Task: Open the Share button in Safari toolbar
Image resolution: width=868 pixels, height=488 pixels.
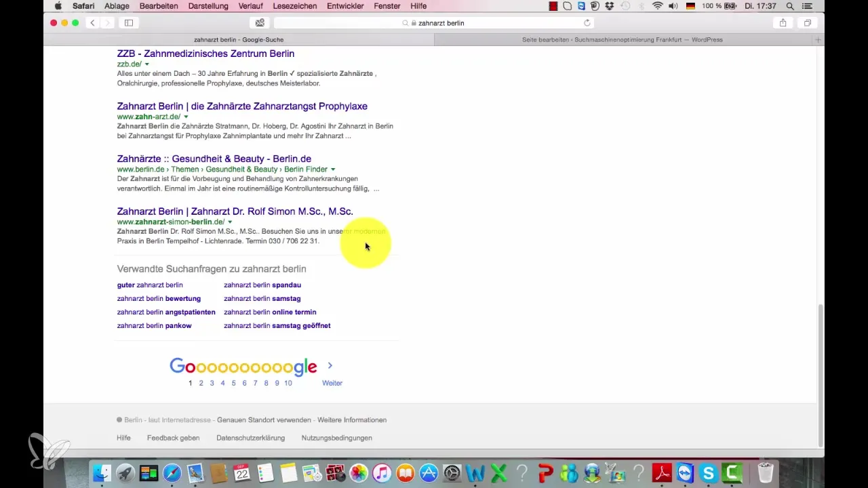Action: point(783,22)
